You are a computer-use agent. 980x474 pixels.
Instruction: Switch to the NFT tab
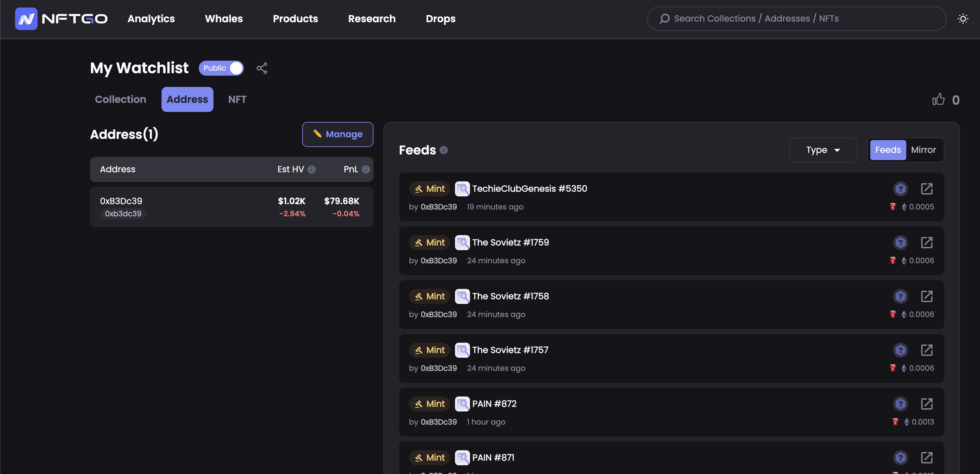click(237, 99)
